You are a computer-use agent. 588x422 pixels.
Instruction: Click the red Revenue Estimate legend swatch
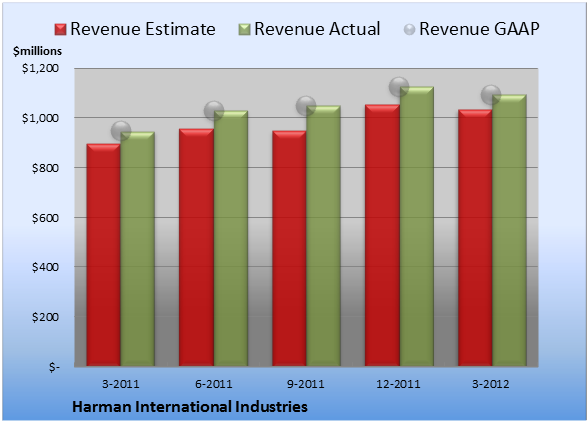tap(60, 30)
